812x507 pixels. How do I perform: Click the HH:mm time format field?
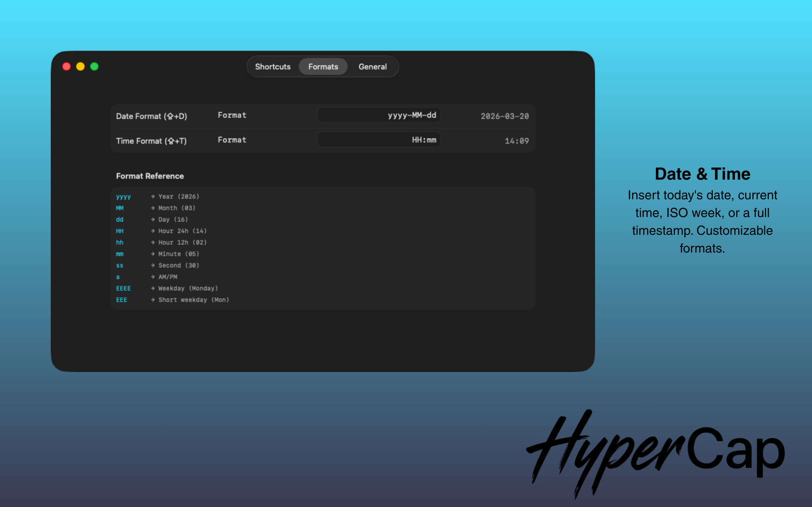click(379, 140)
